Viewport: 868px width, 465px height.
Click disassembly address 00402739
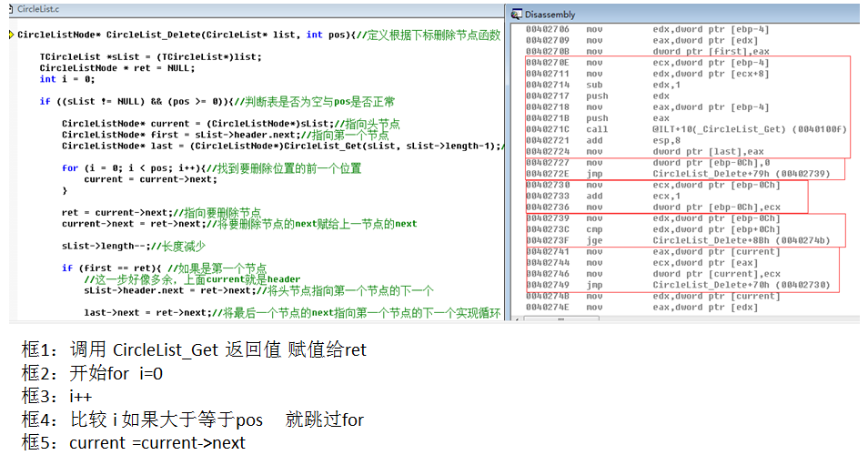547,218
